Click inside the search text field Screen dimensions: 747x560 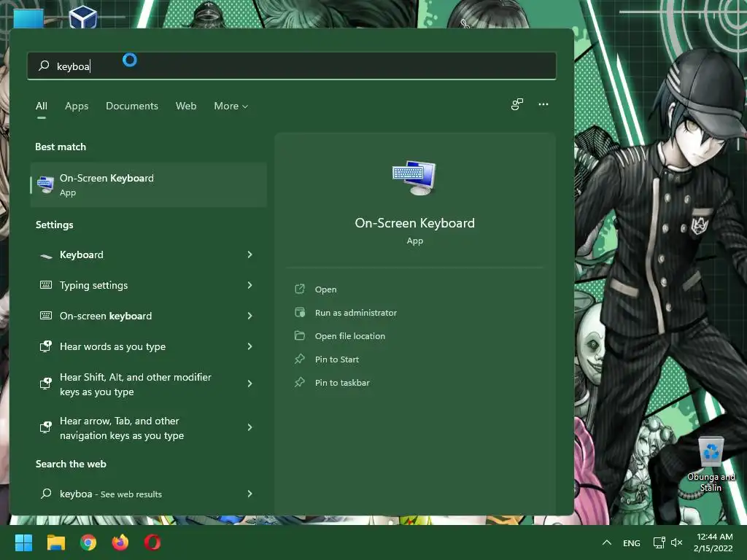[292, 66]
